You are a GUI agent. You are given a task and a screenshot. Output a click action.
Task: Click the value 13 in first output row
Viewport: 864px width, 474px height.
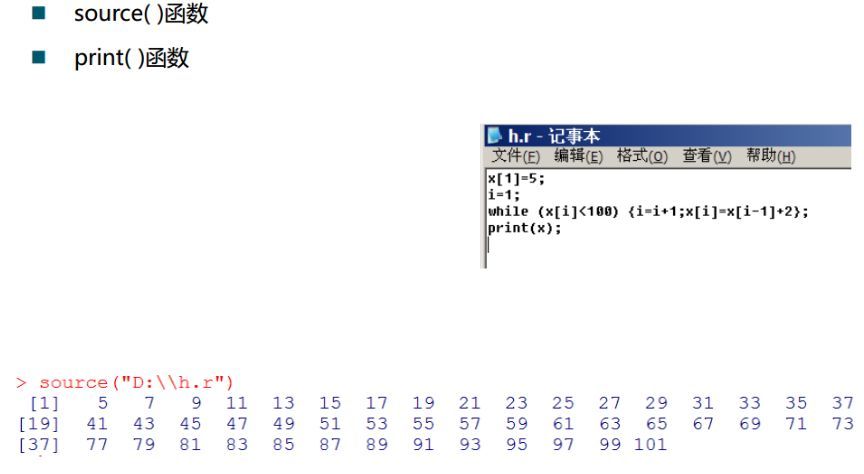click(283, 403)
